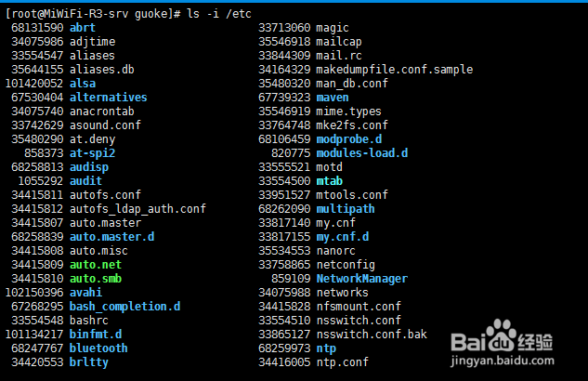Viewport: 588px width, 381px height.
Task: Click the my.cnf.d directory name
Action: tap(342, 237)
